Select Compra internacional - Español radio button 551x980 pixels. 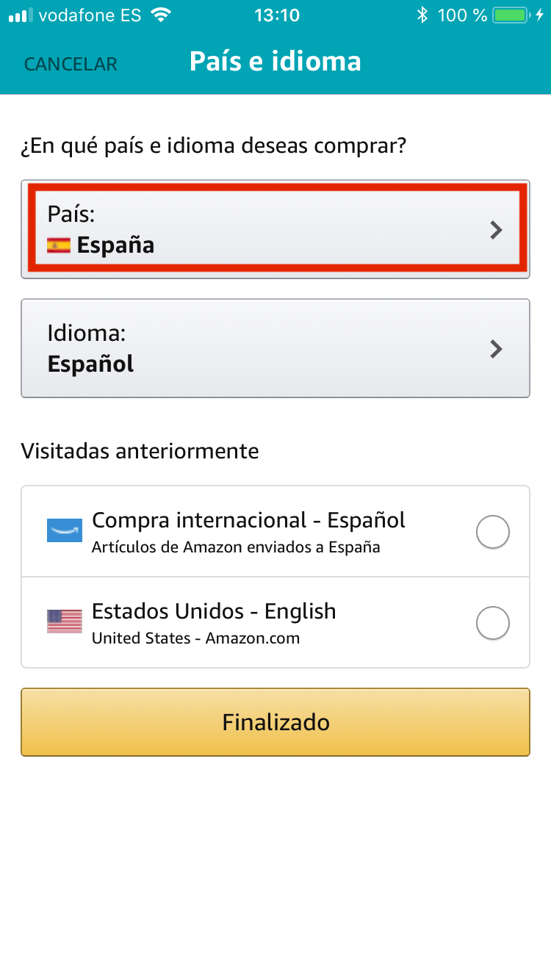point(492,532)
